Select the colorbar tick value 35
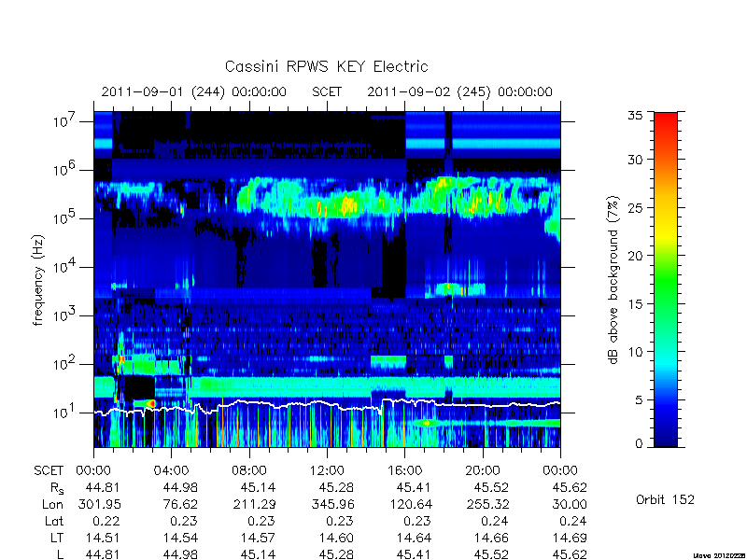 pos(638,116)
